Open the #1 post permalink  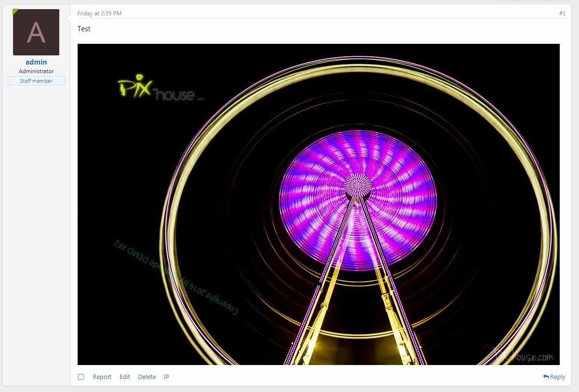tap(562, 13)
